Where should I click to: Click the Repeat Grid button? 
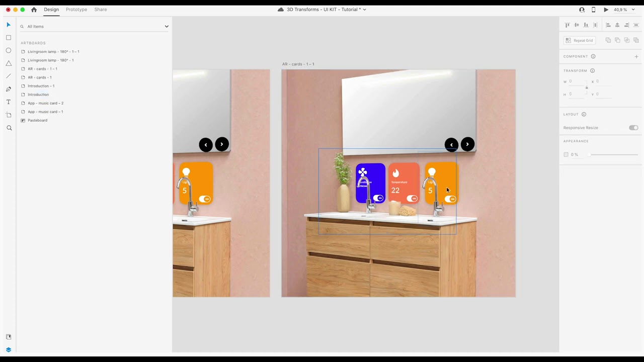tap(580, 40)
